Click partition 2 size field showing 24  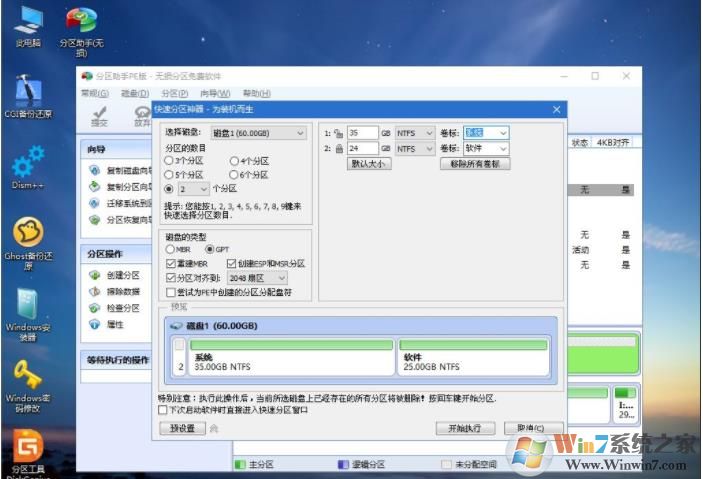tap(363, 148)
